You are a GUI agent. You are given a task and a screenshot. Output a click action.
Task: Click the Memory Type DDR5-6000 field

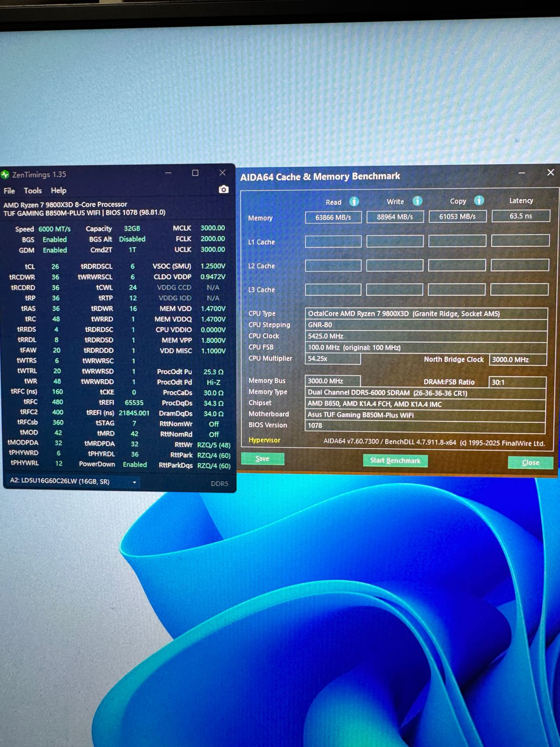pyautogui.click(x=425, y=393)
